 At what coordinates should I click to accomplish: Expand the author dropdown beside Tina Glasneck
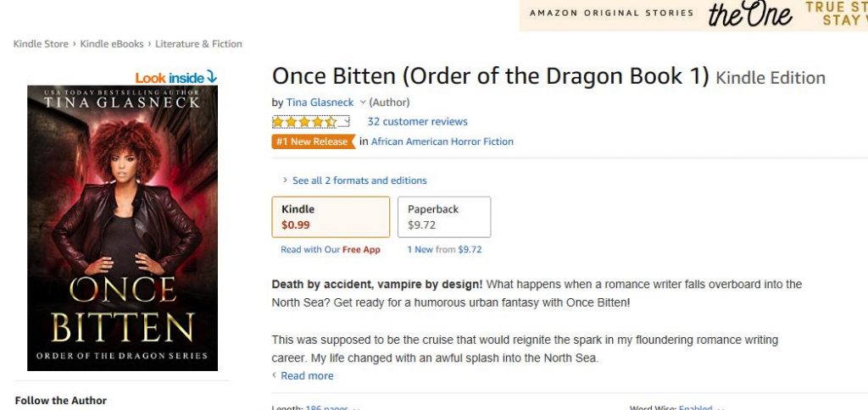click(363, 102)
